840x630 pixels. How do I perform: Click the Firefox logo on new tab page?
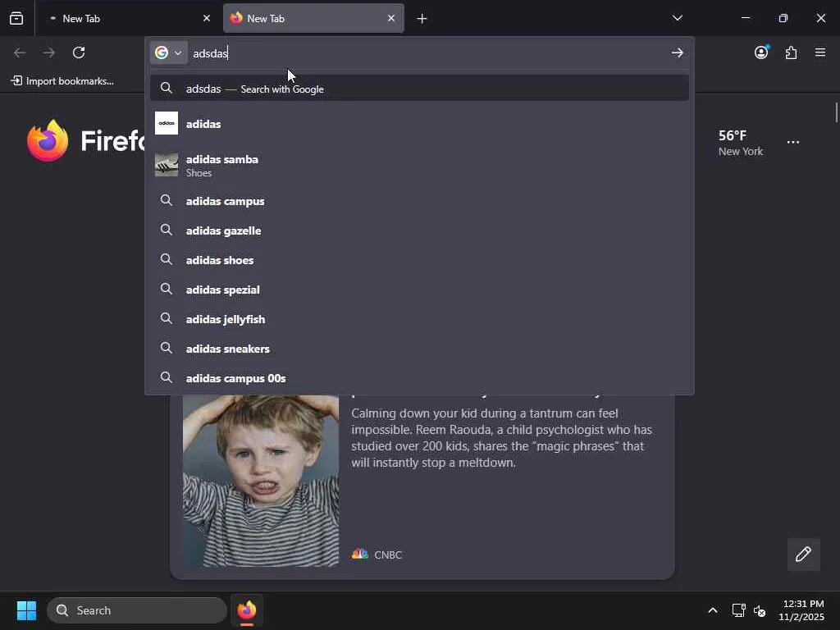pyautogui.click(x=48, y=141)
